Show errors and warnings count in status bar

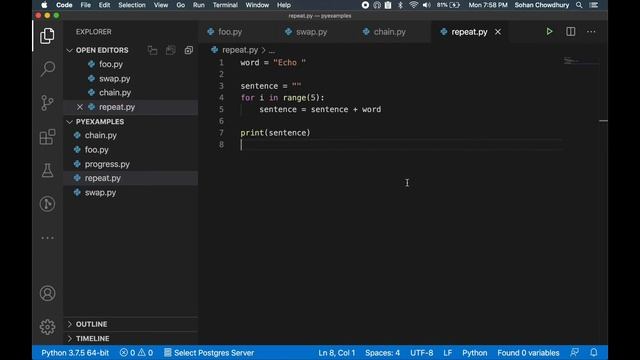tap(136, 353)
